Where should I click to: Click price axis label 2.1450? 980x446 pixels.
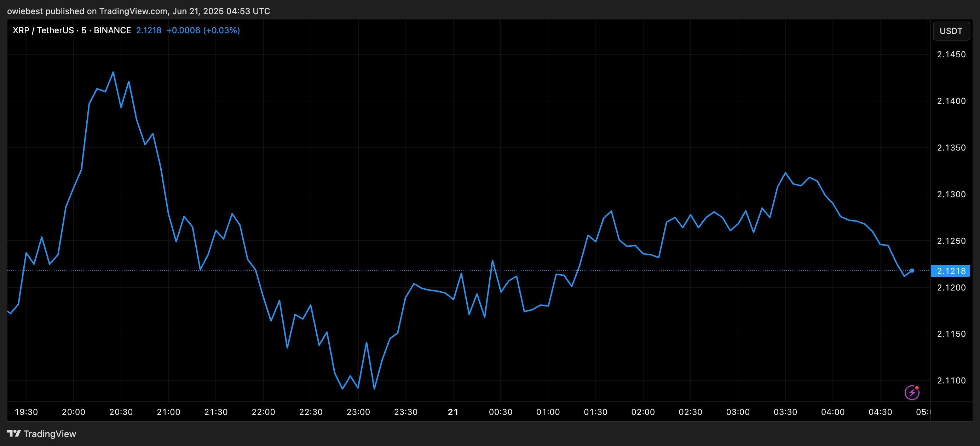951,54
